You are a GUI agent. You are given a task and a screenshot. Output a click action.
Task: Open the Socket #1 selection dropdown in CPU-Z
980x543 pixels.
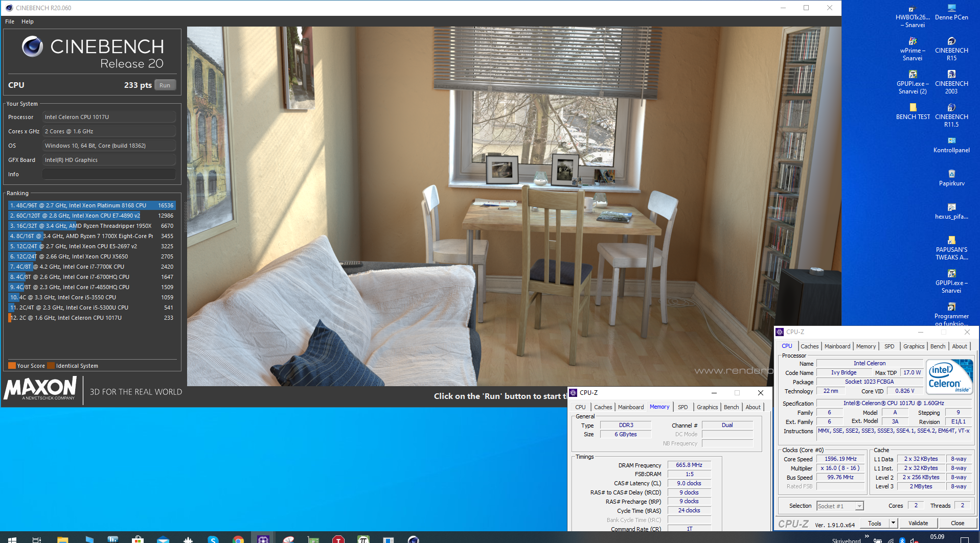[x=840, y=506]
